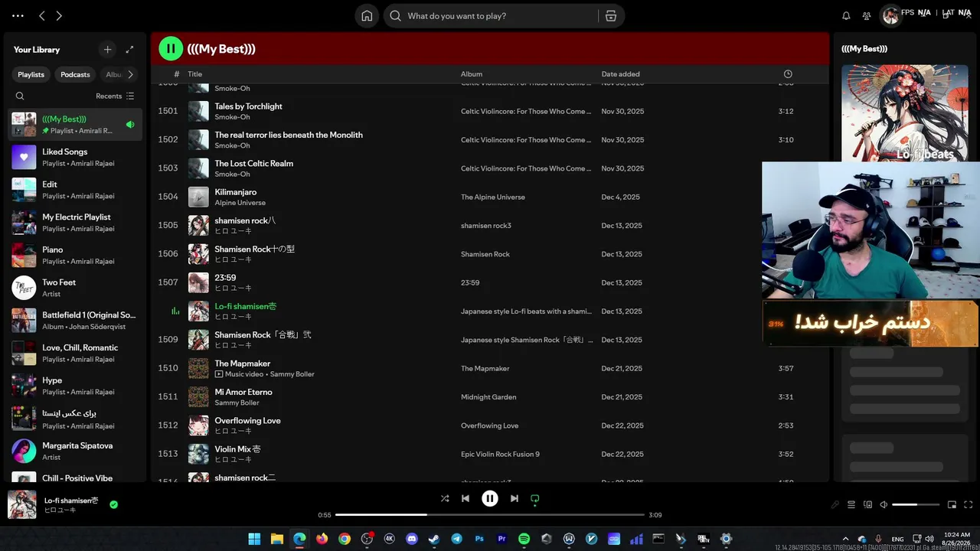
Task: Seek within the song progress bar
Action: [490, 515]
